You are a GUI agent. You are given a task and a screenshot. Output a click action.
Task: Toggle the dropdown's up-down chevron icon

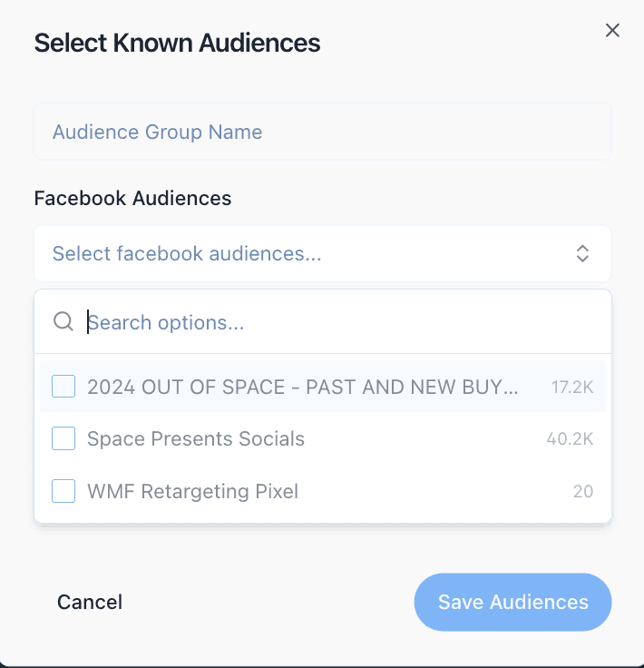coord(583,254)
